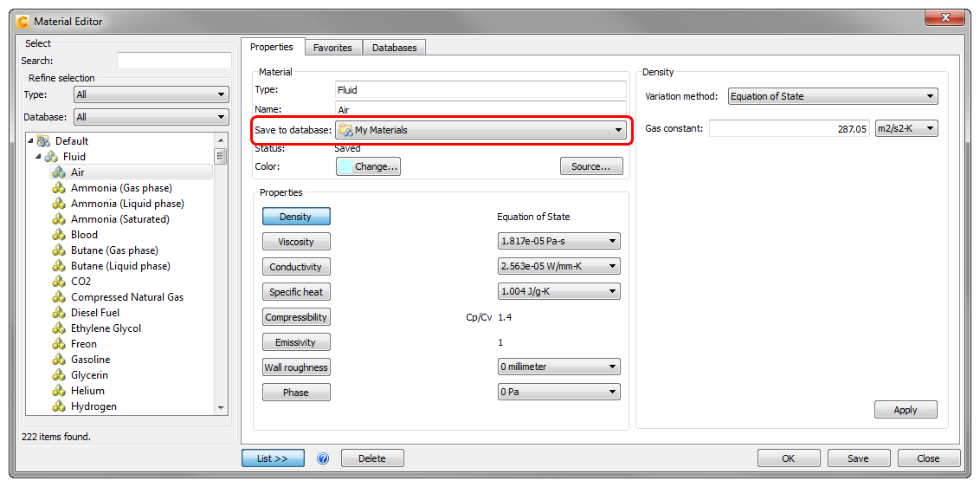Click the Wall roughness property button
This screenshot has width=980, height=487.
(295, 367)
